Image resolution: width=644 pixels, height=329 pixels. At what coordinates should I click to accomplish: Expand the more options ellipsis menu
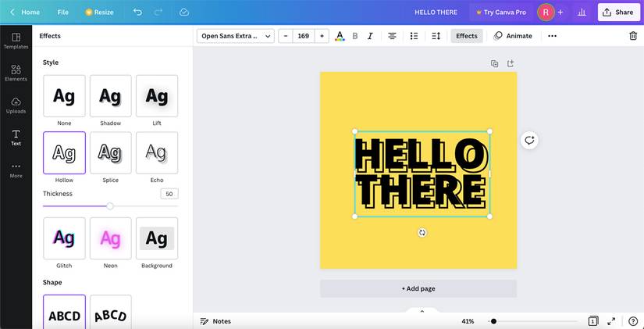click(x=552, y=36)
